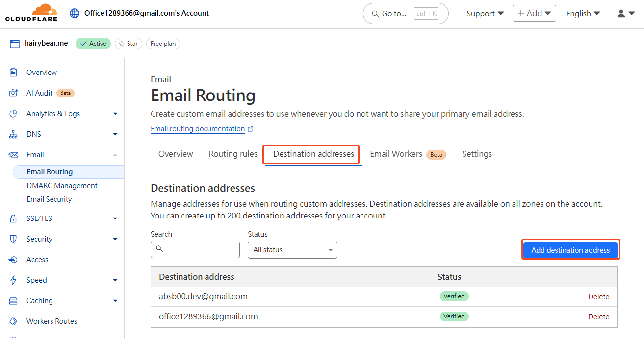This screenshot has width=644, height=339.
Task: Open the Go to... quick search
Action: [406, 14]
